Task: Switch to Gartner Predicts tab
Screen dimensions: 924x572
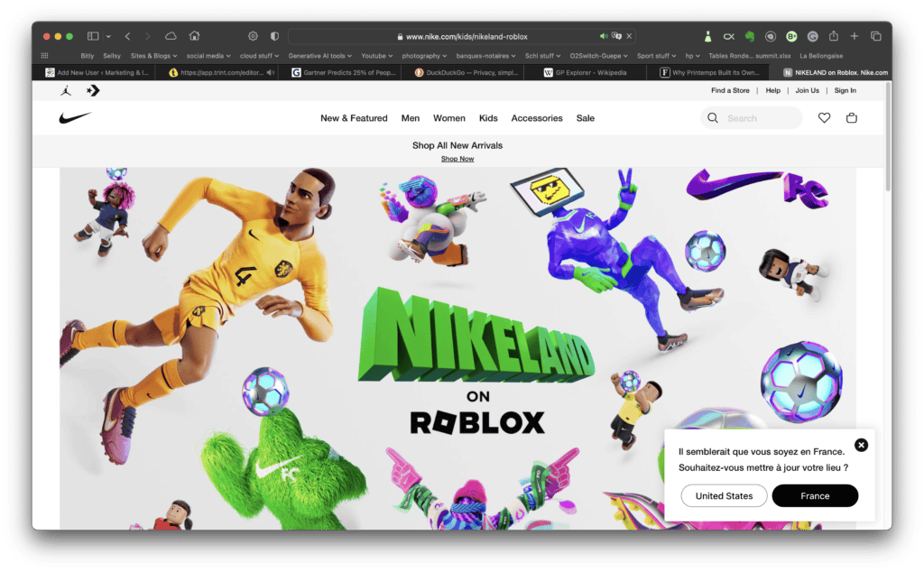Action: point(342,72)
